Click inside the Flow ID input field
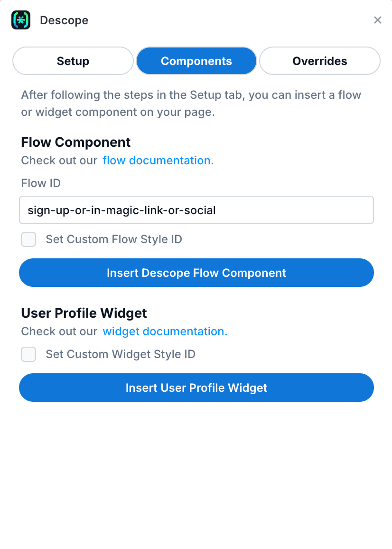392x549 pixels. click(196, 210)
